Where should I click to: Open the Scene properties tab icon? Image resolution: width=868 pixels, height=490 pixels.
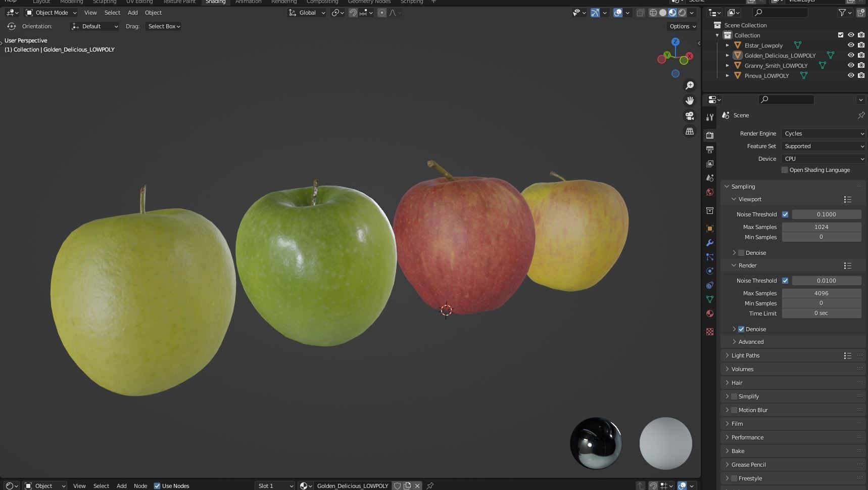pos(710,177)
